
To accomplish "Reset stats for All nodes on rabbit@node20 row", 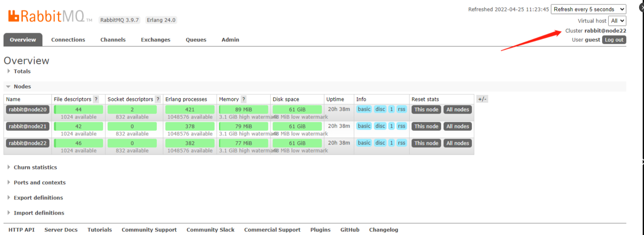I will pos(458,109).
